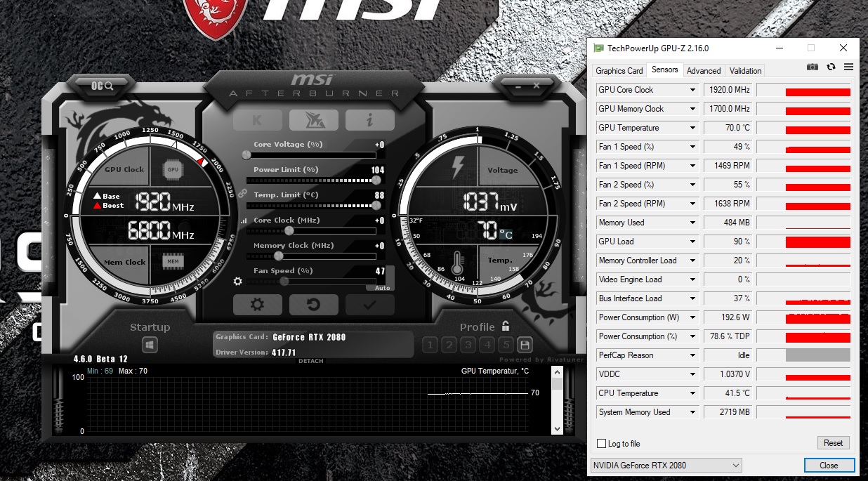This screenshot has height=481, width=868.
Task: Expand the PerfCap Reason dropdown
Action: tap(693, 355)
